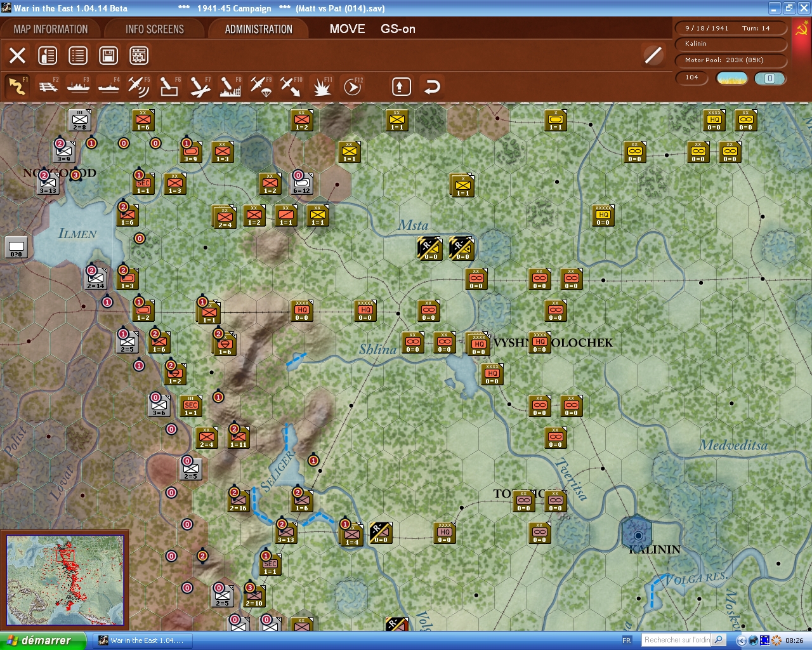Click the Soviet hammer and sickle flag
This screenshot has width=812, height=650.
[x=801, y=29]
